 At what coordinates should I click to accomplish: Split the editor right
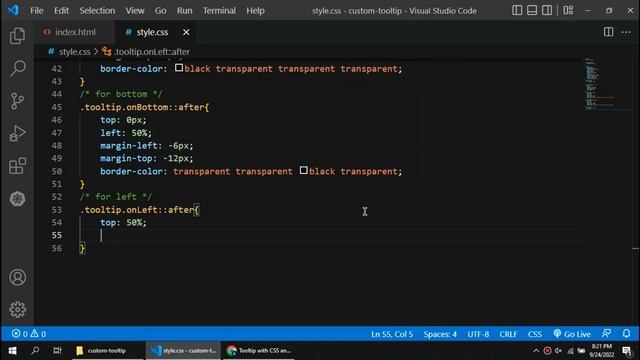pyautogui.click(x=608, y=32)
